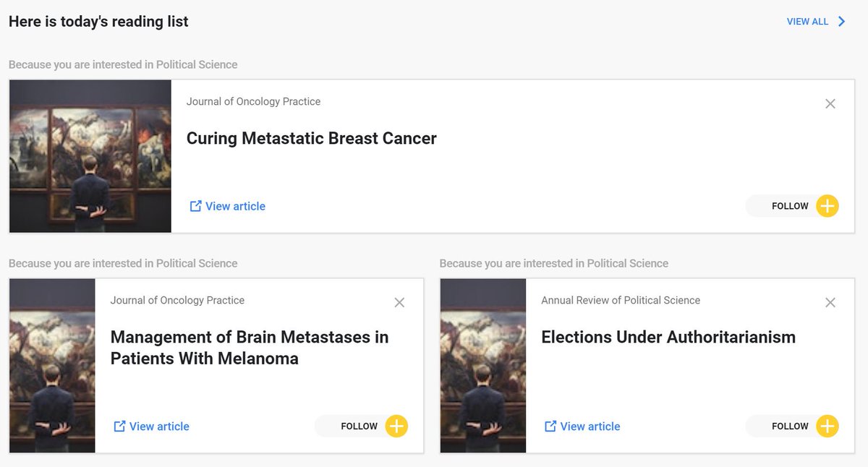868x467 pixels.
Task: Open View article link for Breast Cancer
Action: pyautogui.click(x=235, y=206)
